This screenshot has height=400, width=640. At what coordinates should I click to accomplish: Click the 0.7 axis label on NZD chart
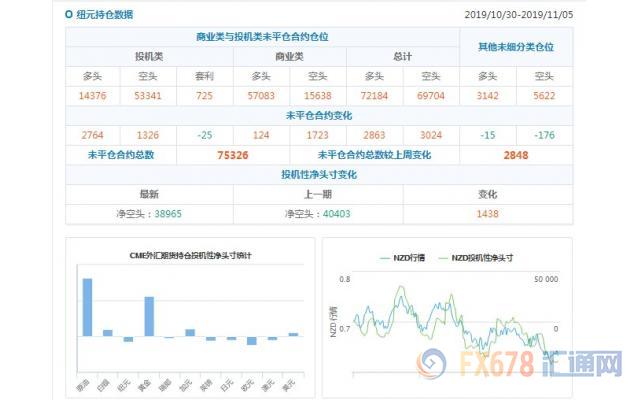(344, 329)
